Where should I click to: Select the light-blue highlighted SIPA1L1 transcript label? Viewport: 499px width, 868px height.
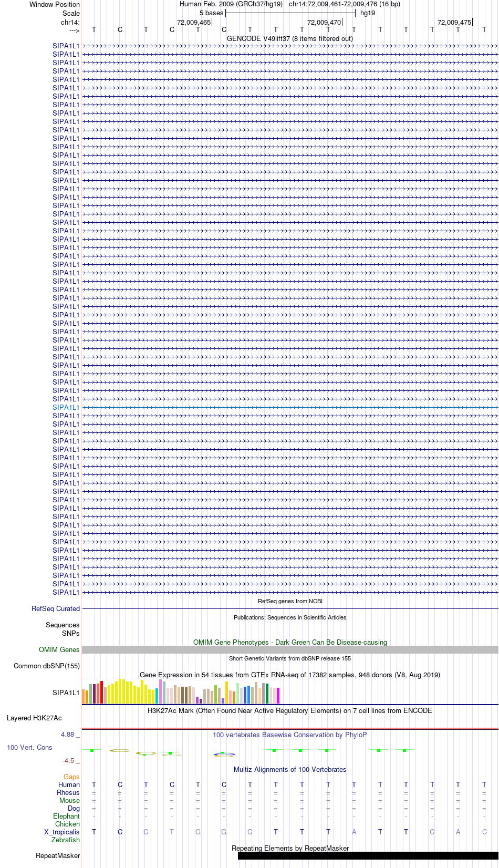click(x=66, y=407)
